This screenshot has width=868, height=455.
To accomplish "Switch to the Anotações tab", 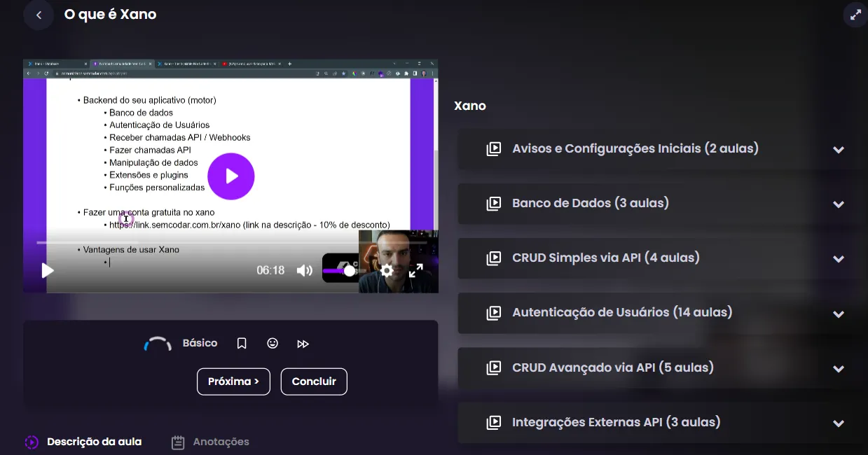I will click(209, 442).
